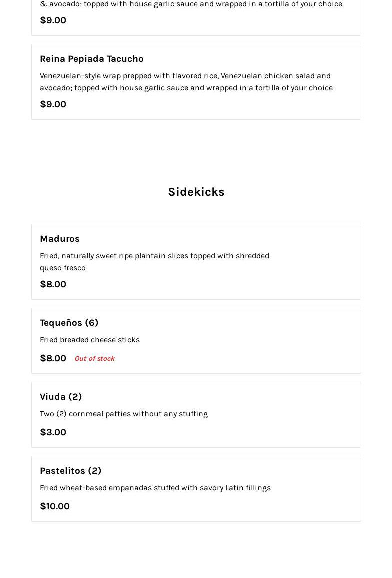Open the Pastelitos (2) item

pos(71,471)
